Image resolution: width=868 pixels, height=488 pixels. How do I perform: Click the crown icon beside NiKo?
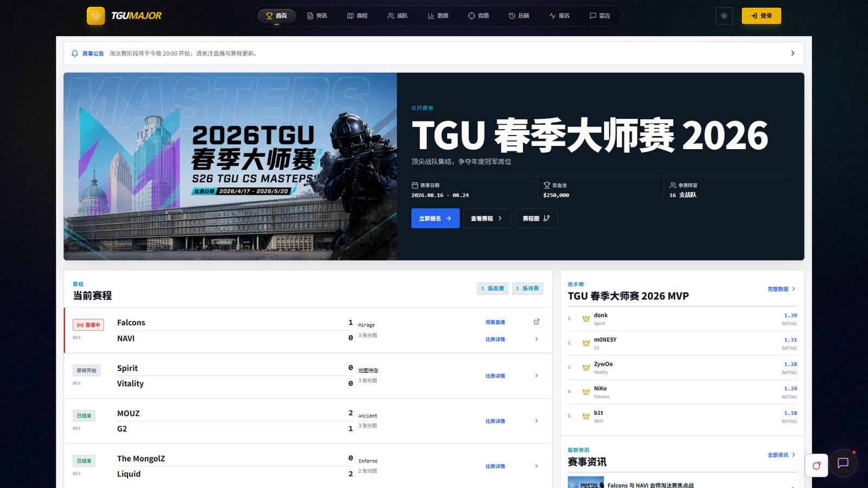click(x=586, y=392)
